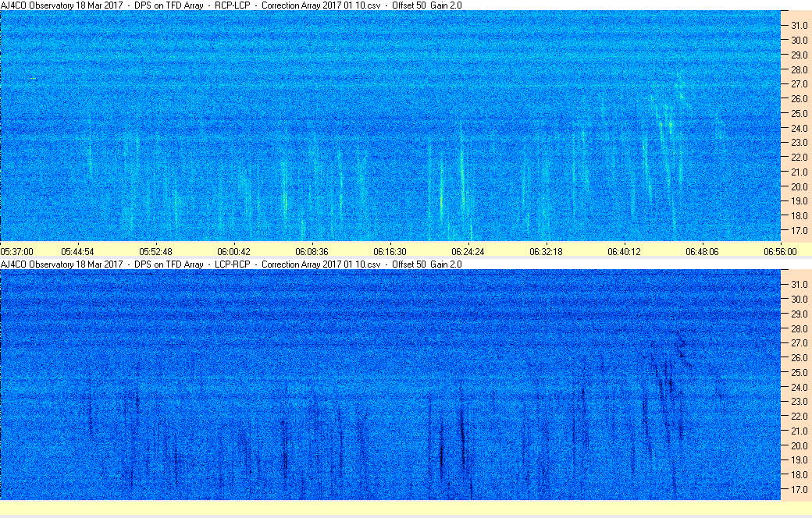812x518 pixels.
Task: Select the 05:37:00 time axis label
Action: point(16,251)
